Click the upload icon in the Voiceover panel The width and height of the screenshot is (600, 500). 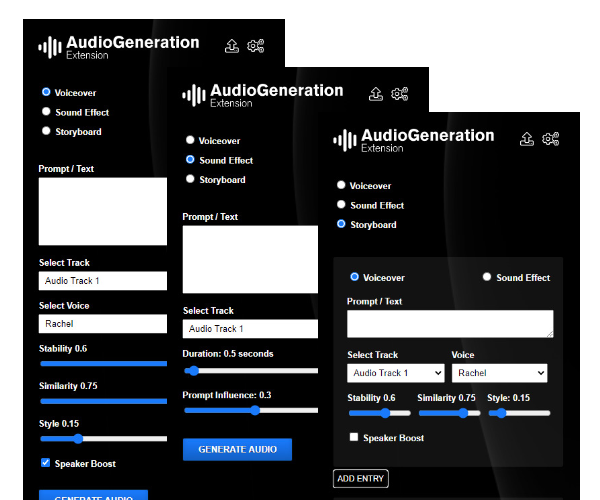[232, 46]
